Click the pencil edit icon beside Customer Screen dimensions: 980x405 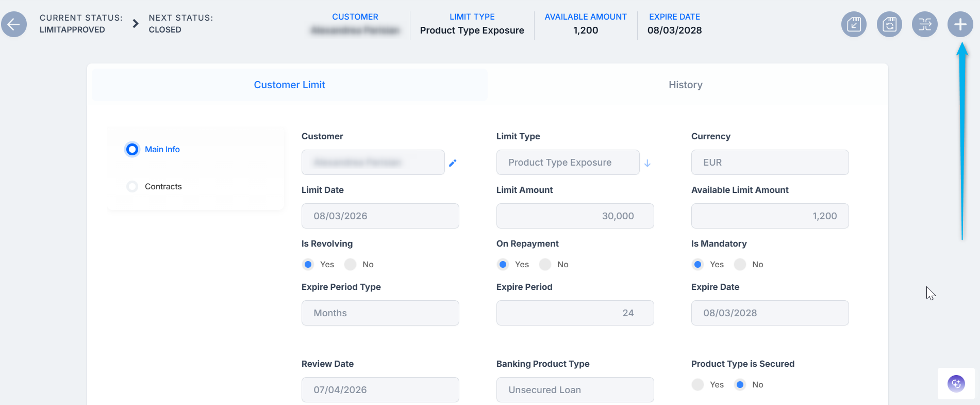(453, 163)
